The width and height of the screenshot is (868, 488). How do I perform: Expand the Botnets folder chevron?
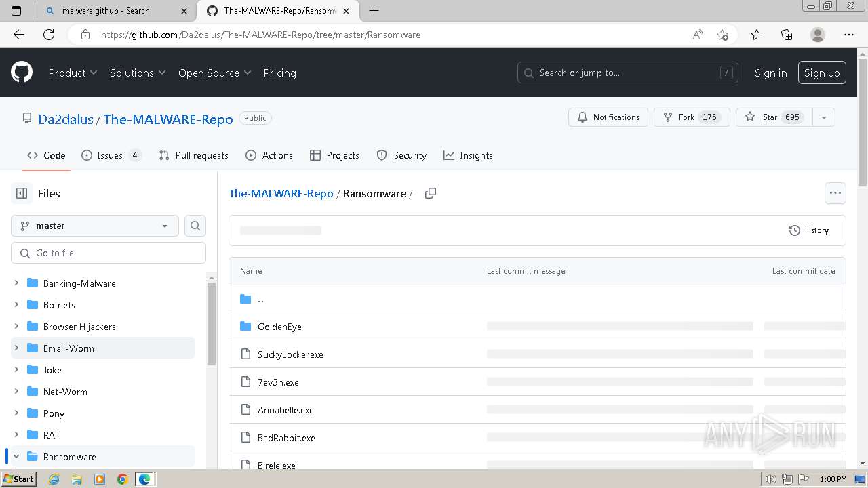pos(16,305)
